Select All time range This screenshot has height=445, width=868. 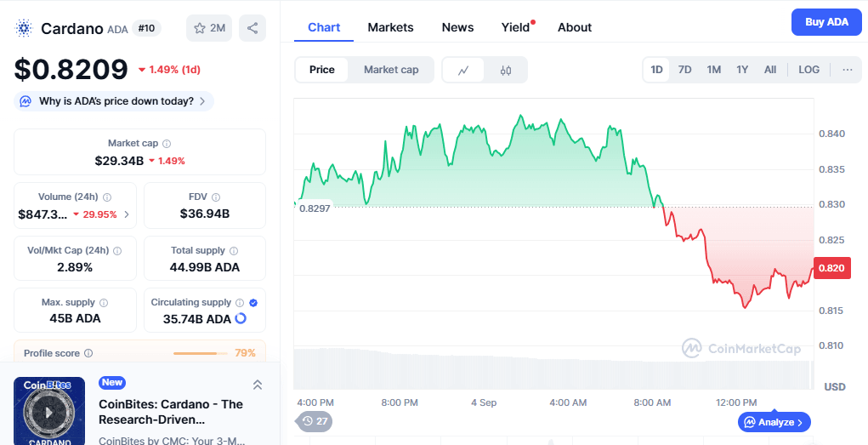770,70
